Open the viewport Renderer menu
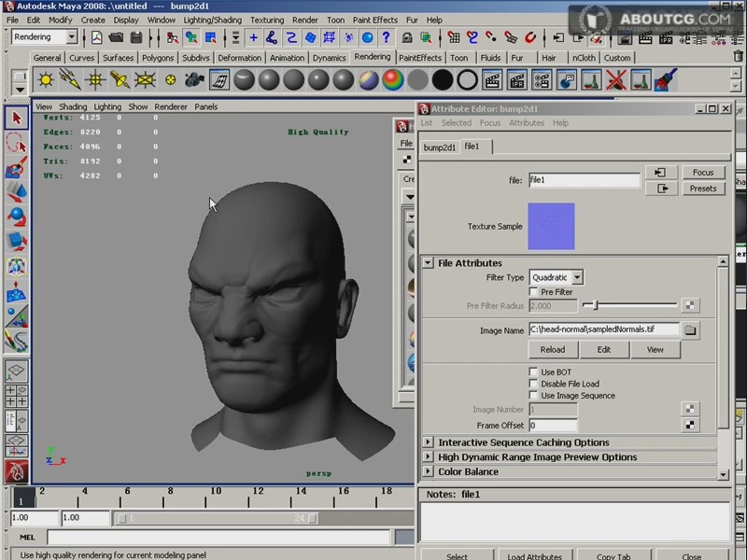This screenshot has height=560, width=747. tap(171, 106)
